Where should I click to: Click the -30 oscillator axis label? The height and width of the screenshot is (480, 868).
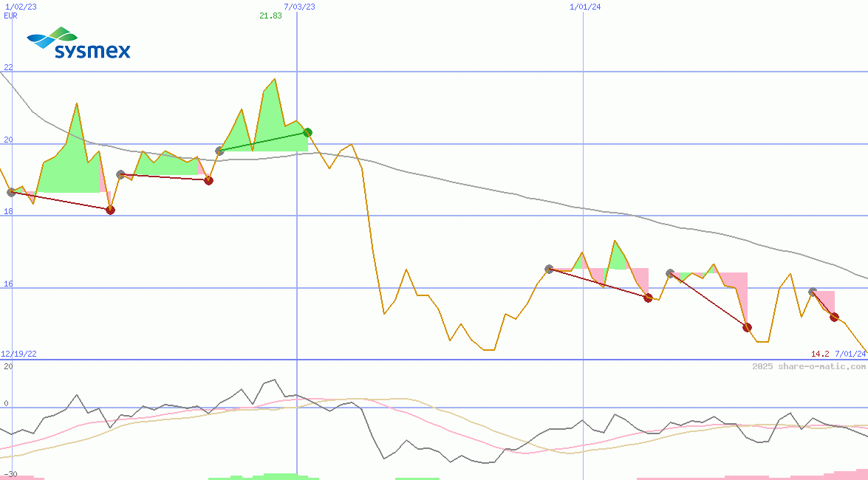[9, 474]
